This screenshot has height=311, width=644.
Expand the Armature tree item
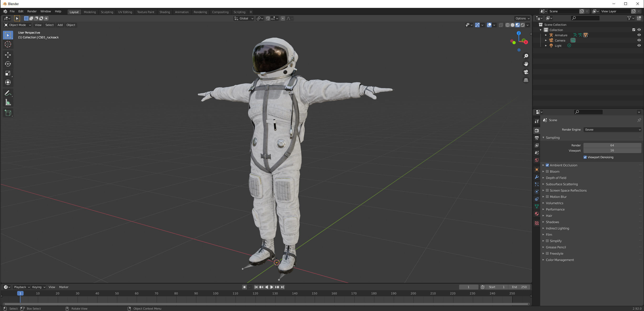click(546, 35)
